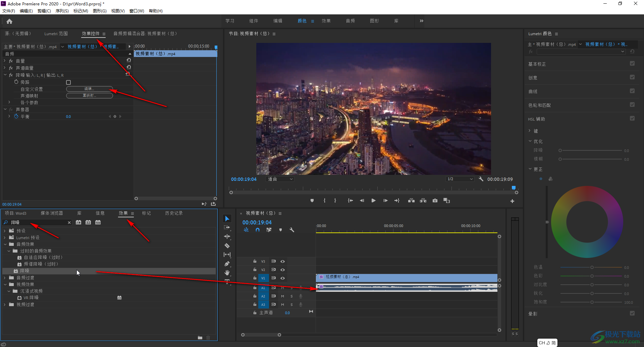Image resolution: width=644 pixels, height=347 pixels.
Task: Select the Razor tool
Action: pos(227,246)
